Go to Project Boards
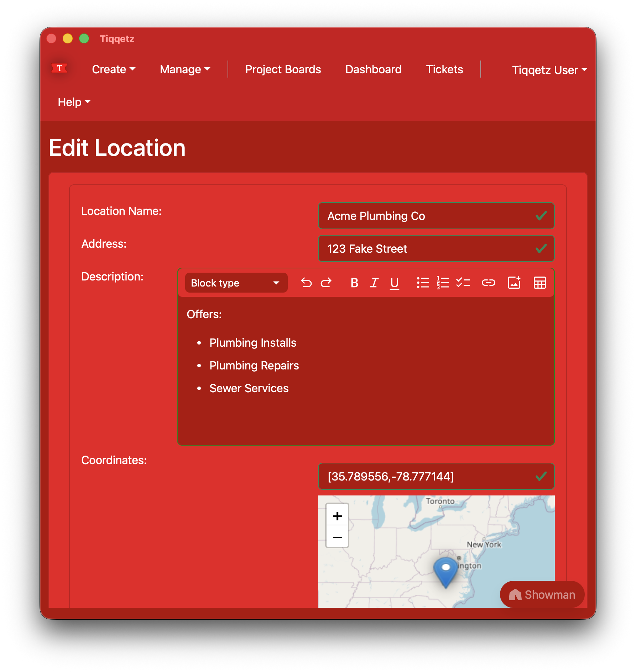Image resolution: width=636 pixels, height=672 pixels. click(283, 69)
